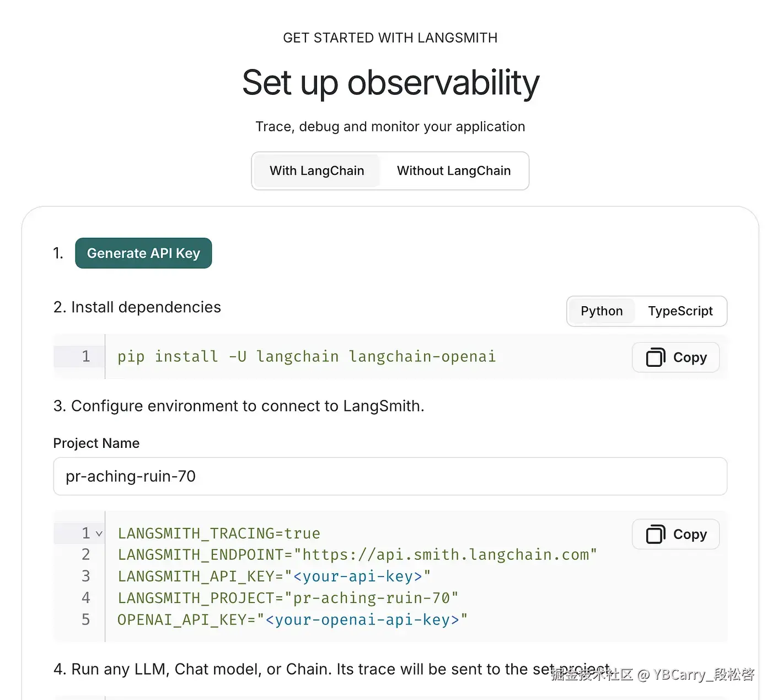The height and width of the screenshot is (700, 772).
Task: Click the LANGSMITH_TRACING=true line
Action: (x=219, y=533)
